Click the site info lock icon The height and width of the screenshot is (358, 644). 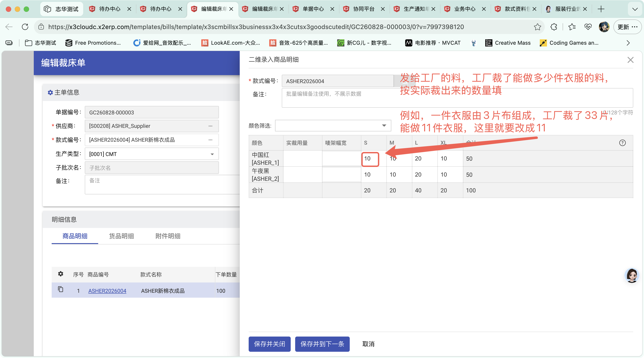(x=41, y=27)
